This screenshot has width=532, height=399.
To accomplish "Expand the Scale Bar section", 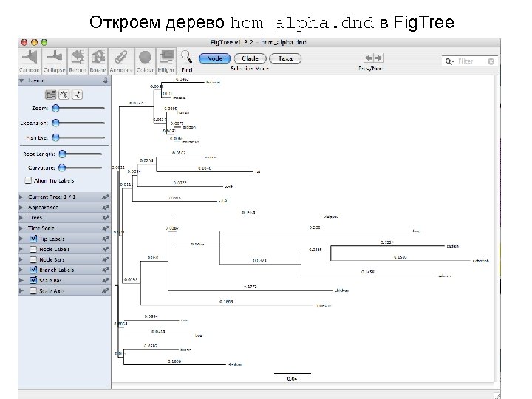I will (21, 280).
